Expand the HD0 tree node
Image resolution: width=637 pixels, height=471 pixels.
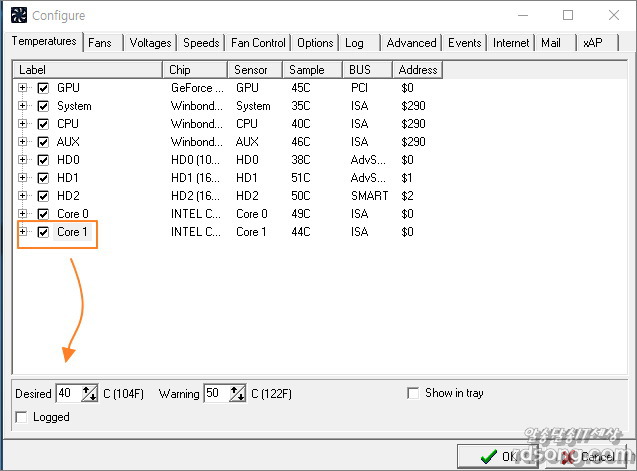pos(23,160)
